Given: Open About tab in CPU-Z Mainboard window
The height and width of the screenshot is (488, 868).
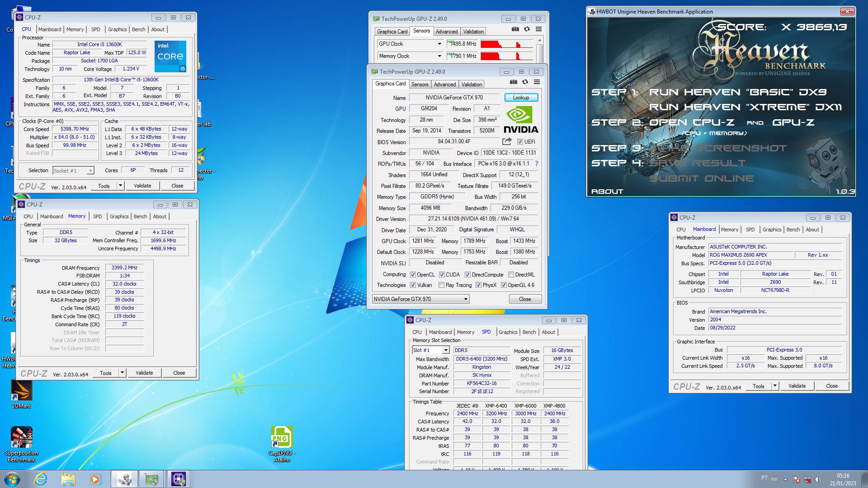Looking at the screenshot, I should 812,230.
